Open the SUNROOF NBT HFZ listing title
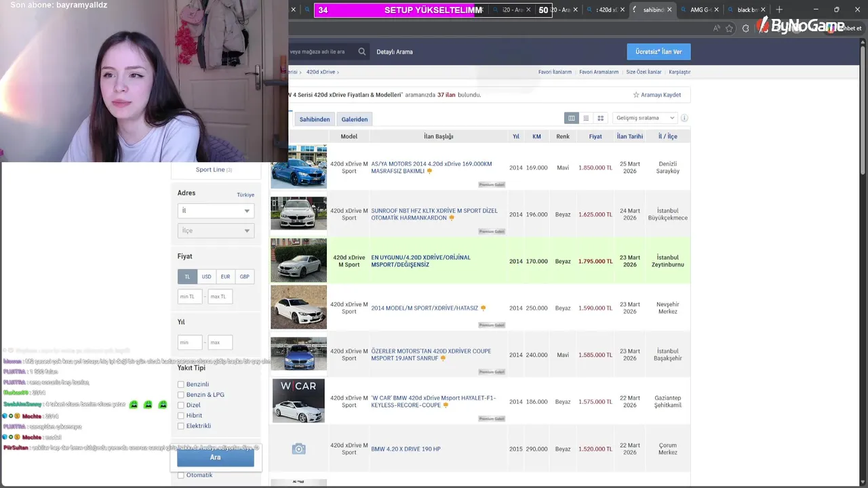868x488 pixels. click(x=434, y=214)
